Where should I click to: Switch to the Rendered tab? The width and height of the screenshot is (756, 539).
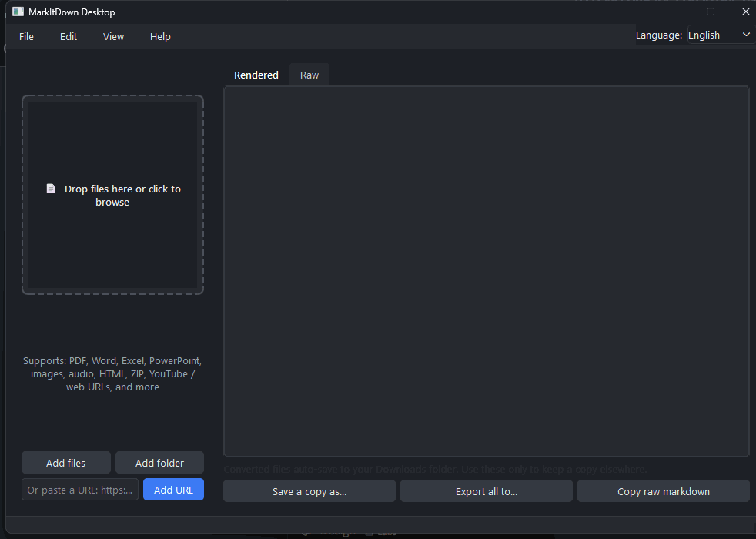pyautogui.click(x=256, y=75)
